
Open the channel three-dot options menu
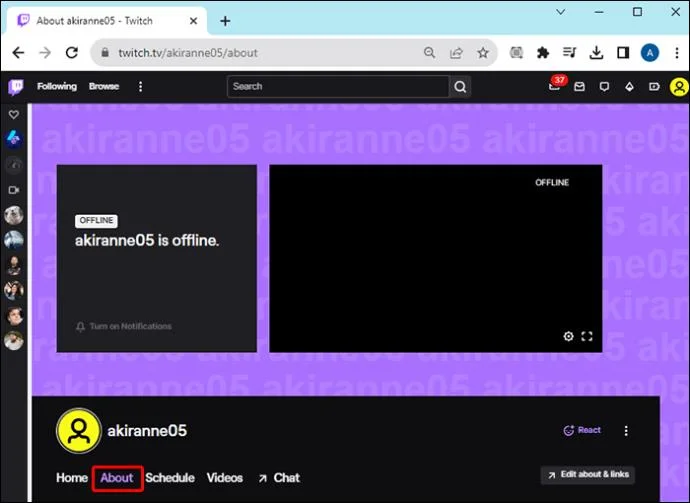pos(626,430)
